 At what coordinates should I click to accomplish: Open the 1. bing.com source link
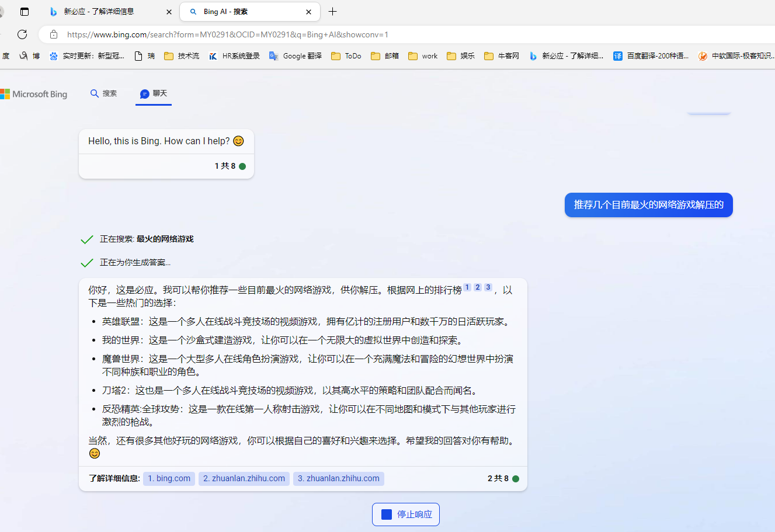pyautogui.click(x=169, y=478)
